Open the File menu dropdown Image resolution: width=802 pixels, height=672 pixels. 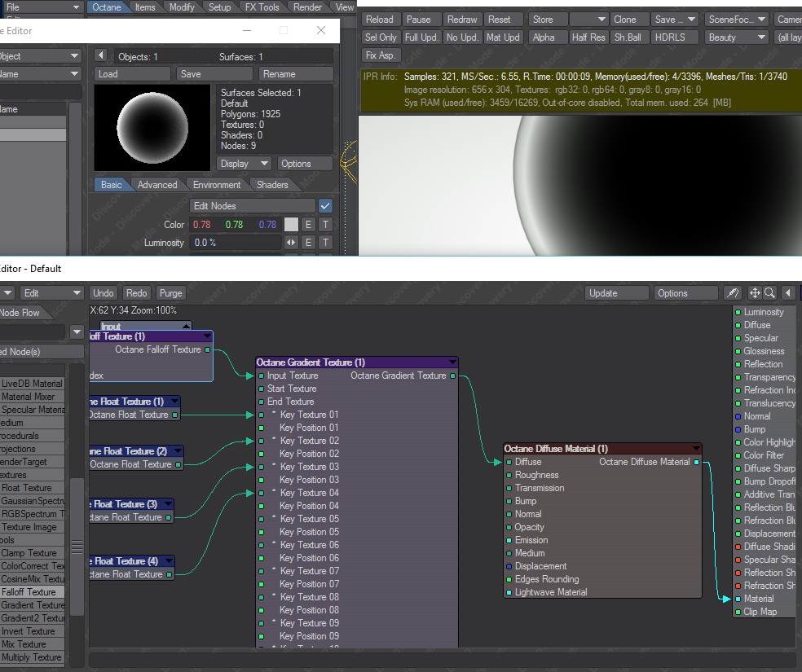click(42, 7)
